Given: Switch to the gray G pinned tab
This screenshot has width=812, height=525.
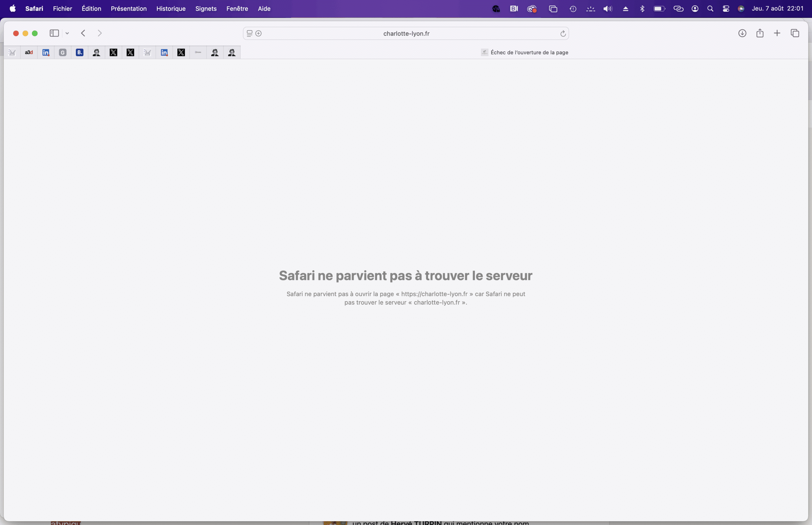Looking at the screenshot, I should [63, 52].
